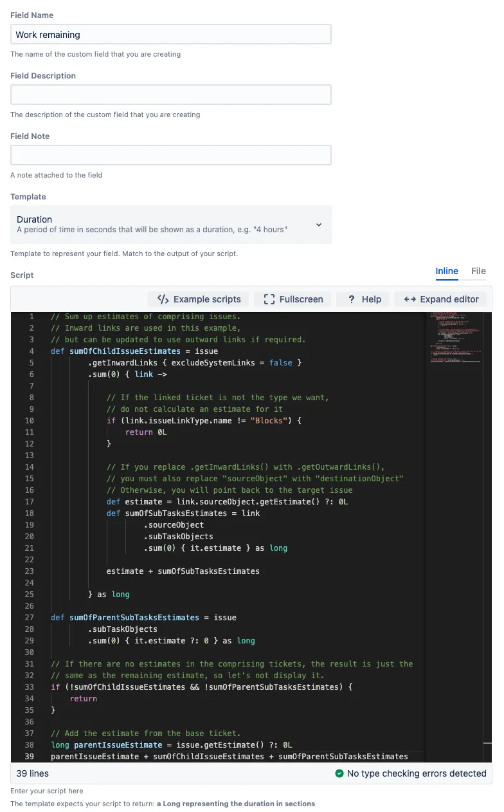Expand template list via chevron arrow
Image resolution: width=504 pixels, height=812 pixels.
(x=319, y=225)
